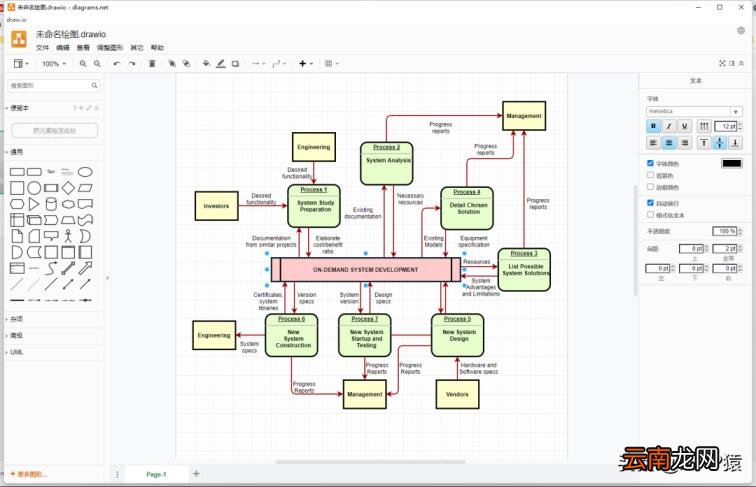Delete selection using the trash icon
756x487 pixels.
[x=152, y=64]
